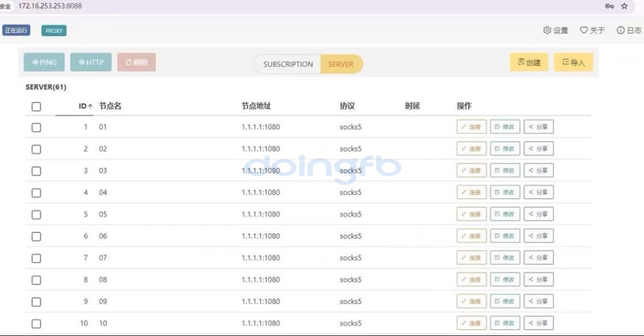644x336 pixels.
Task: Click 修改 for server 05
Action: [504, 214]
